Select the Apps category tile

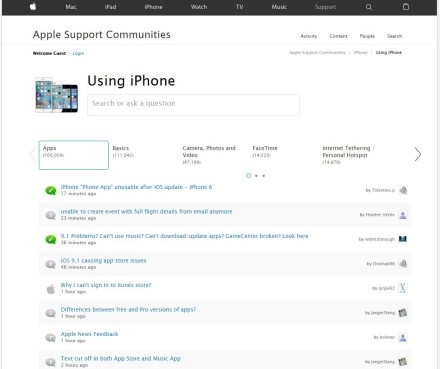click(x=74, y=155)
